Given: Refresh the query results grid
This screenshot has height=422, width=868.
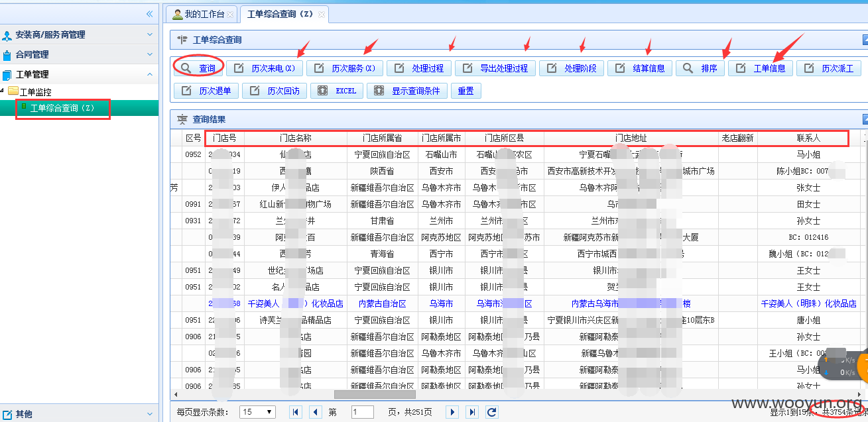Looking at the screenshot, I should point(492,412).
